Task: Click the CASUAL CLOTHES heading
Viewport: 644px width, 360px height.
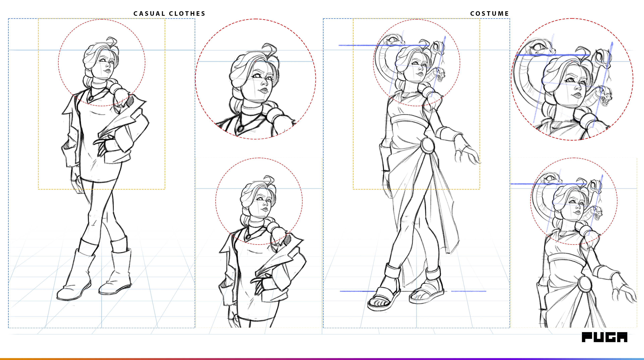Action: point(169,13)
